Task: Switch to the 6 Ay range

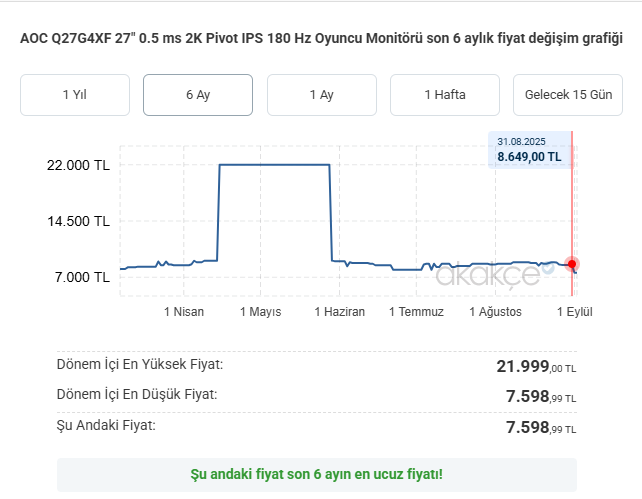Action: pos(198,95)
